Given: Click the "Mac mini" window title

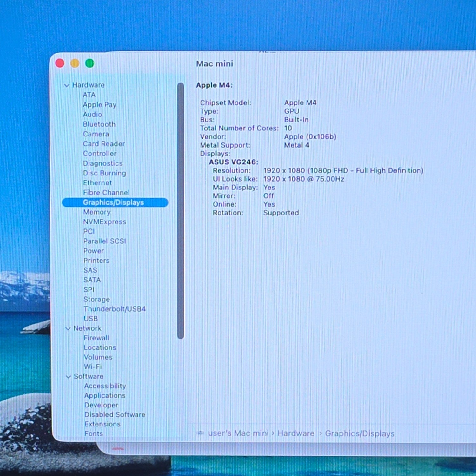Looking at the screenshot, I should click(x=215, y=63).
